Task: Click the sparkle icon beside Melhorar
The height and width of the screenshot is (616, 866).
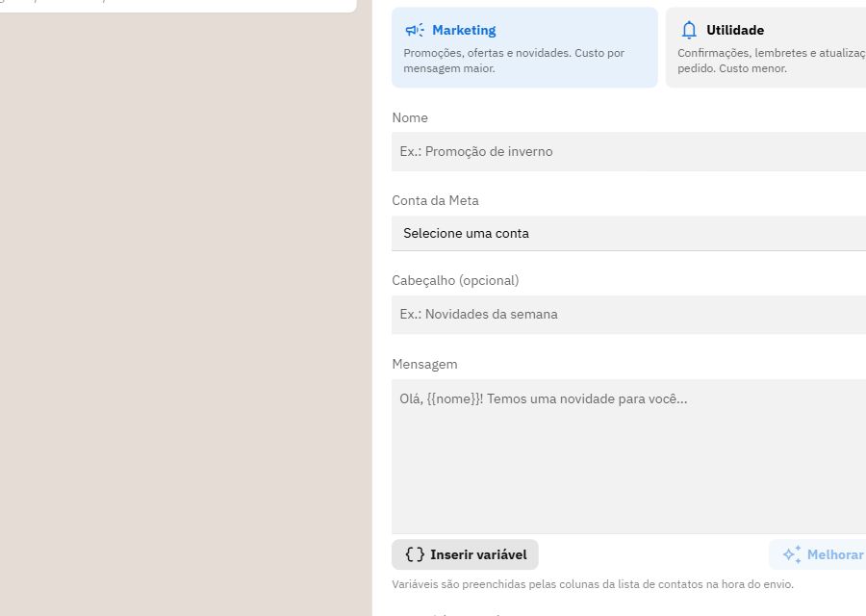Action: pos(792,554)
